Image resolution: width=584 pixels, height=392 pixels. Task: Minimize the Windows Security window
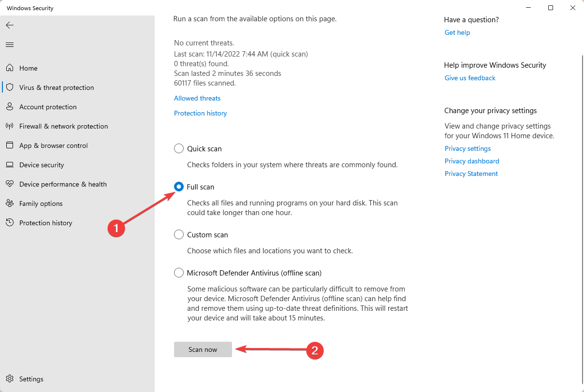tap(527, 8)
